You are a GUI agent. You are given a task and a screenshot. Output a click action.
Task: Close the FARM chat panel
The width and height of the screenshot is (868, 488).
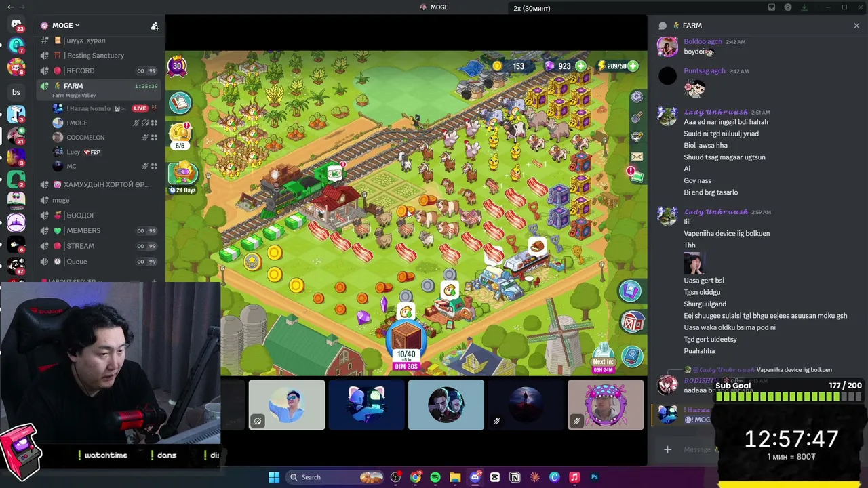click(856, 26)
